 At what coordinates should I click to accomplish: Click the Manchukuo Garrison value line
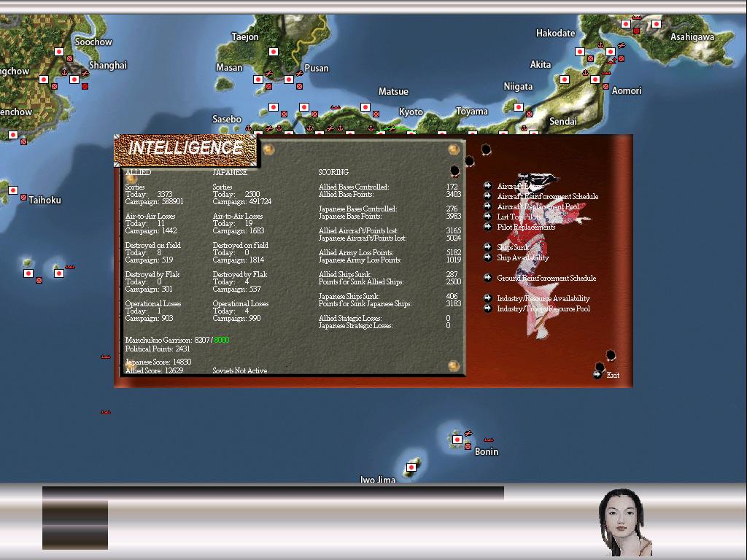[177, 340]
